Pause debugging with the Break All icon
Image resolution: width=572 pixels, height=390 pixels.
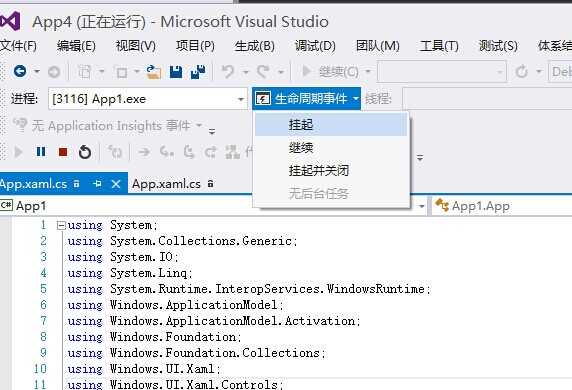(41, 151)
